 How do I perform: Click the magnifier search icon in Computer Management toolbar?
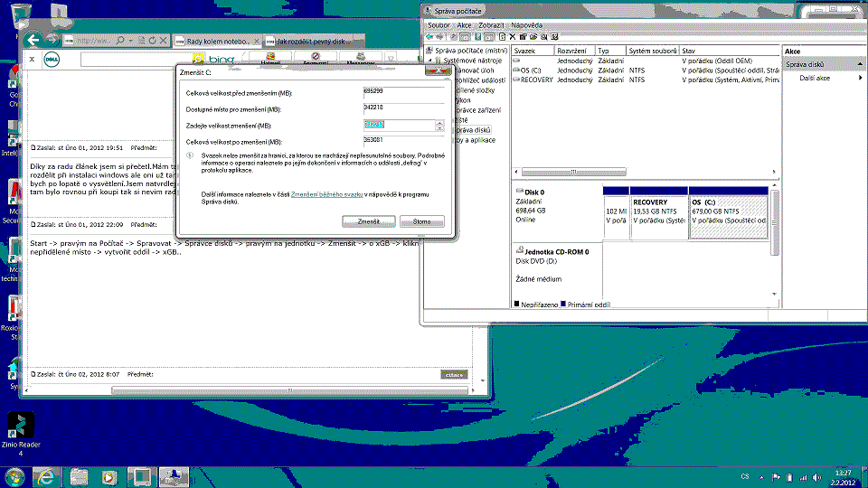pyautogui.click(x=544, y=37)
